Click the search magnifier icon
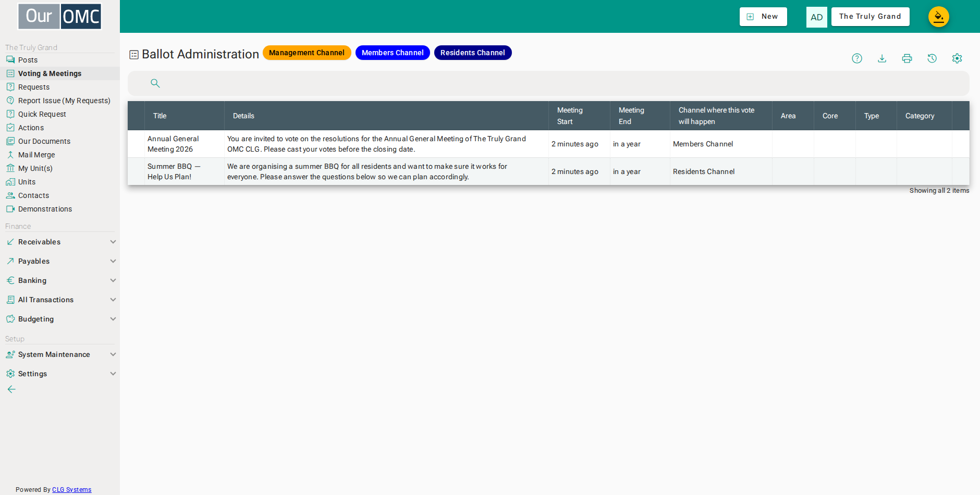The width and height of the screenshot is (980, 495). point(155,83)
